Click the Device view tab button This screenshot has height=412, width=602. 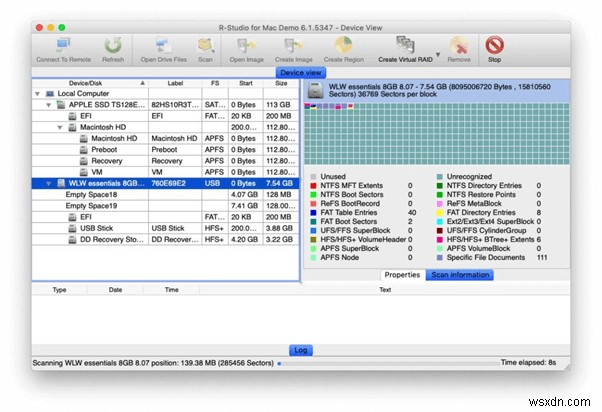301,73
